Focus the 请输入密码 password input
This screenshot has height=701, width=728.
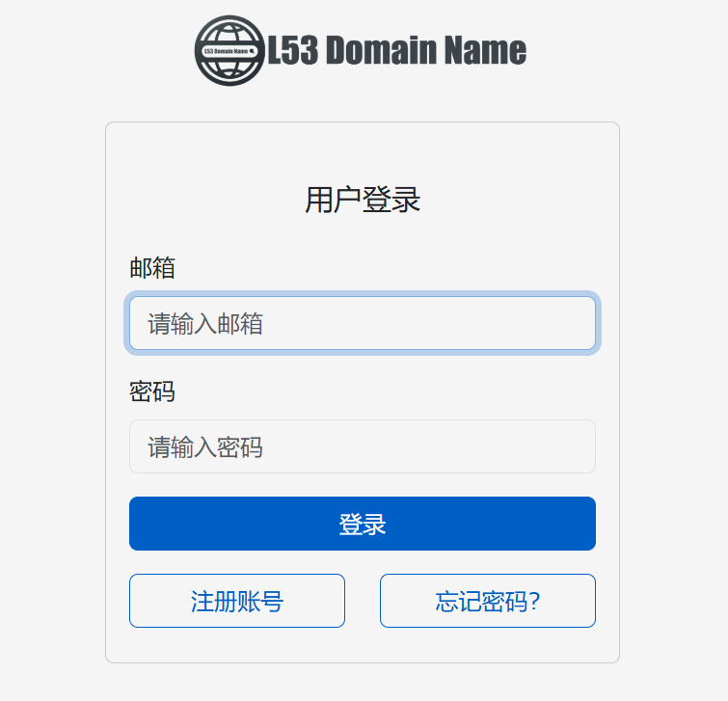tap(363, 446)
